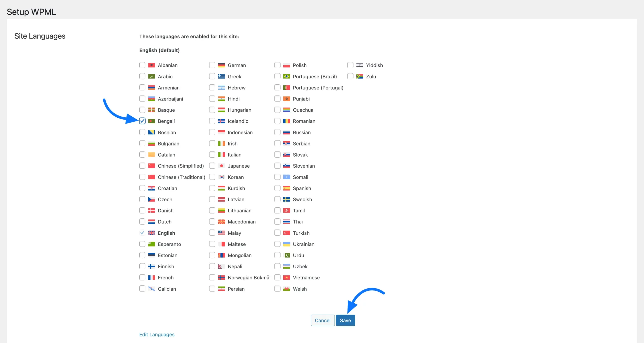Click the Korean flag icon

[x=221, y=177]
